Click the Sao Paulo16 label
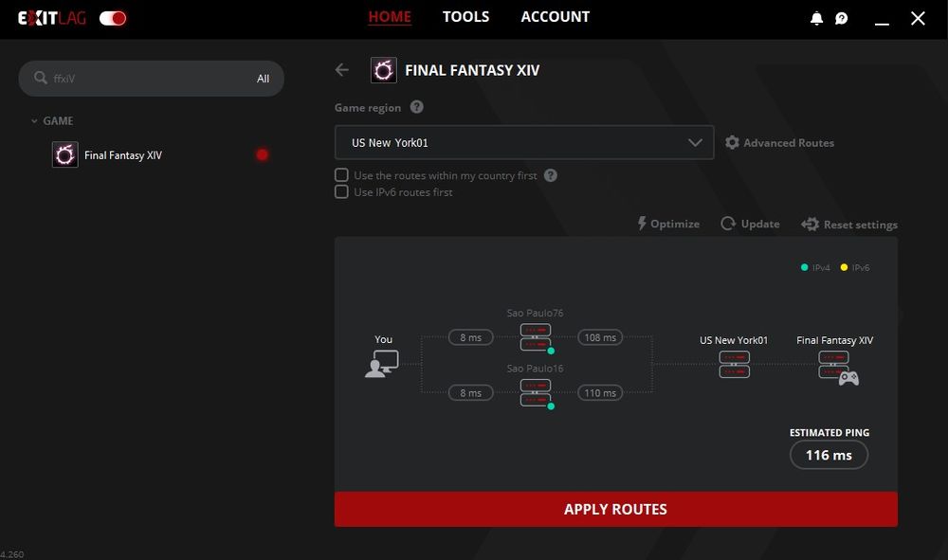This screenshot has height=560, width=948. click(535, 368)
